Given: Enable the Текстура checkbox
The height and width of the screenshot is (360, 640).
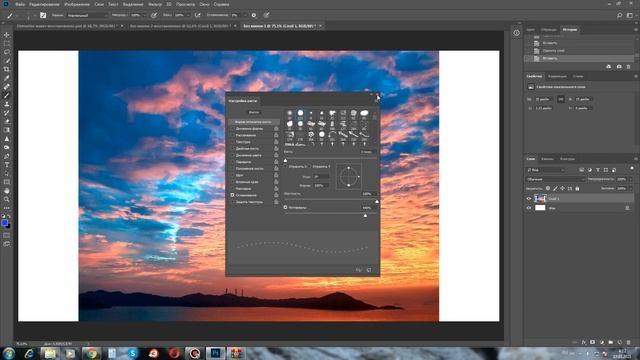Looking at the screenshot, I should point(232,142).
